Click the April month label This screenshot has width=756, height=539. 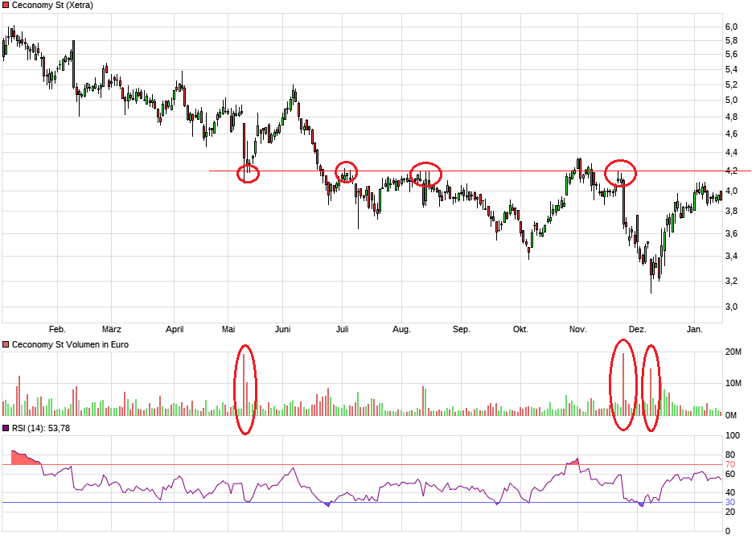point(175,329)
